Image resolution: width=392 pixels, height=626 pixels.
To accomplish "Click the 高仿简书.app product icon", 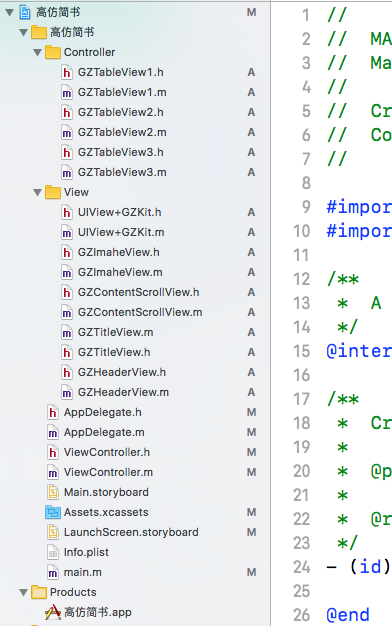I will pos(53,612).
